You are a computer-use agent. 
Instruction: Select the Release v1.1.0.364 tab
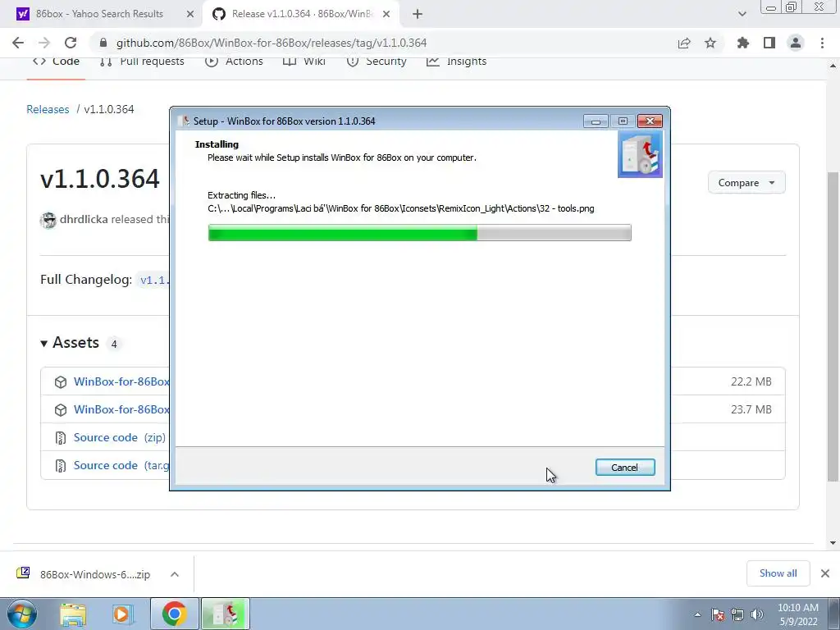coord(302,14)
